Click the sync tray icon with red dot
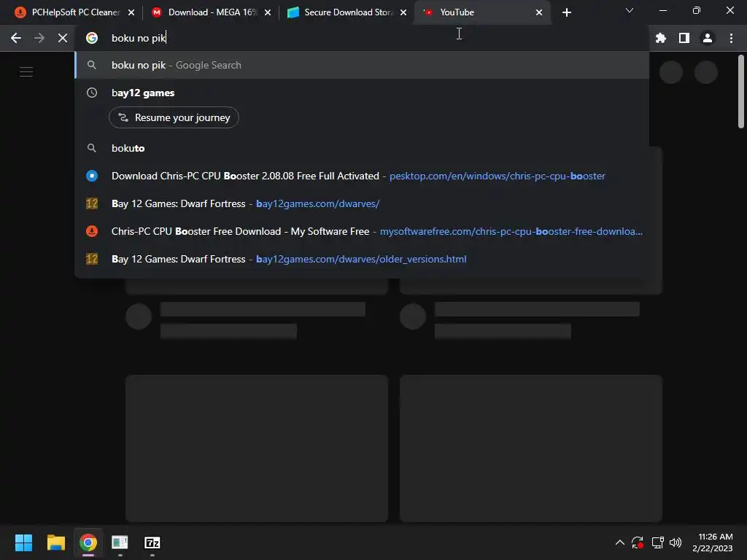This screenshot has height=560, width=747. (x=638, y=542)
